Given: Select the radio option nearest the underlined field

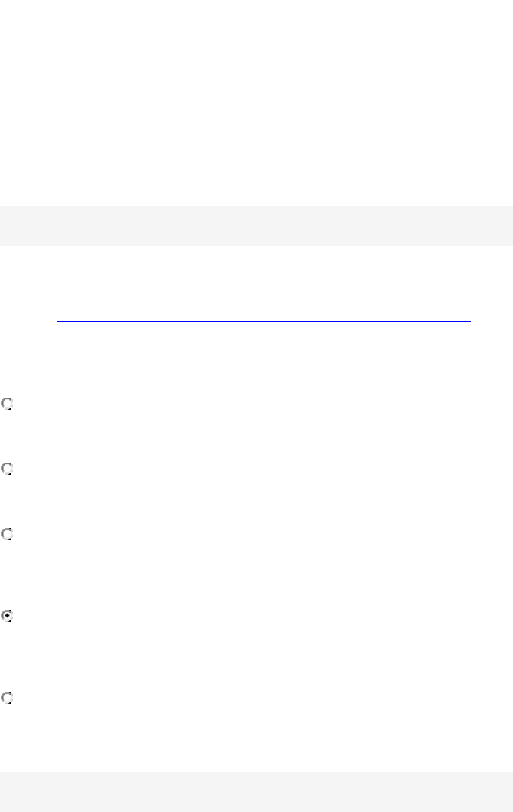Looking at the screenshot, I should [x=7, y=405].
